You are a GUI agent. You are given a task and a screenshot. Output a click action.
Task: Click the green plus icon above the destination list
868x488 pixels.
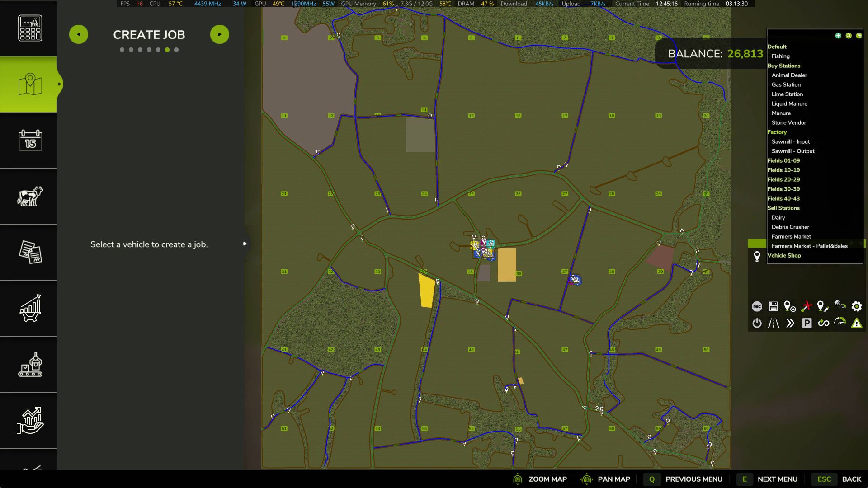coord(838,36)
